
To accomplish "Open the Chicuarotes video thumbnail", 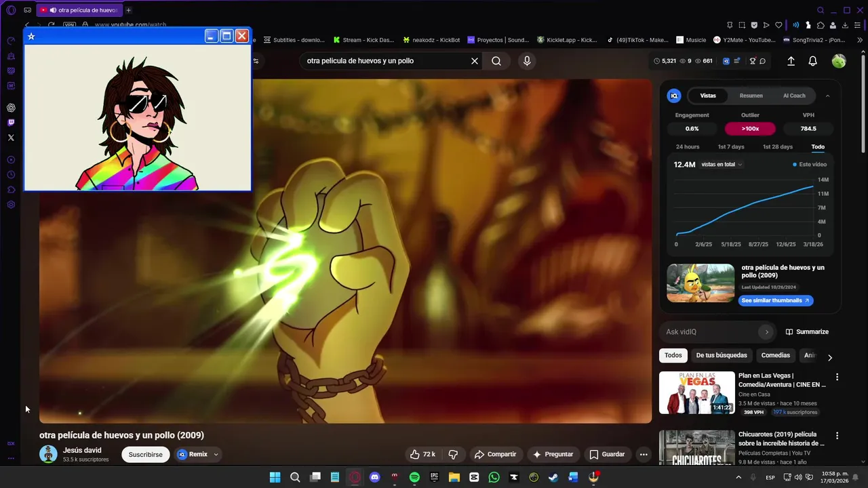I will point(697,448).
